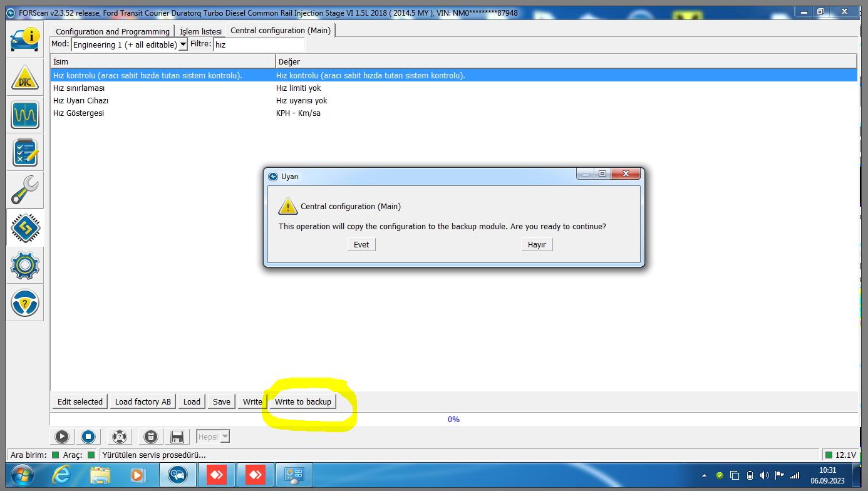
Task: Click Hayır to cancel the operation
Action: click(537, 245)
